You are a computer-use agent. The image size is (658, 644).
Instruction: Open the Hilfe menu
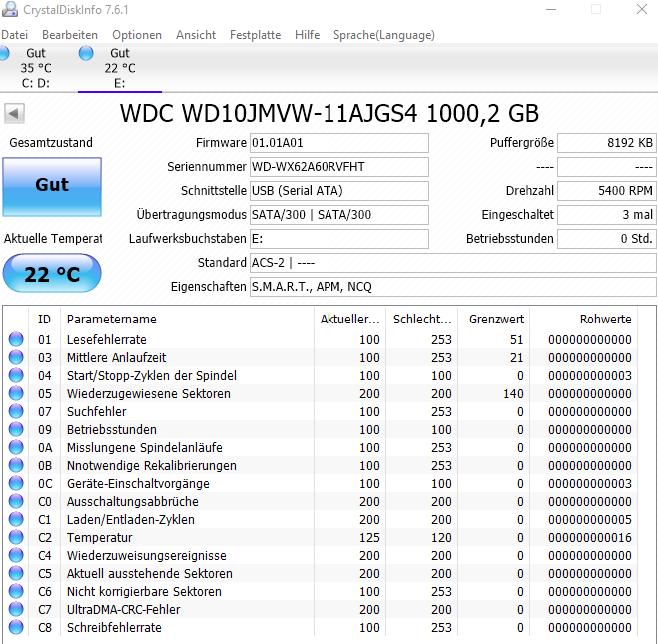click(307, 35)
